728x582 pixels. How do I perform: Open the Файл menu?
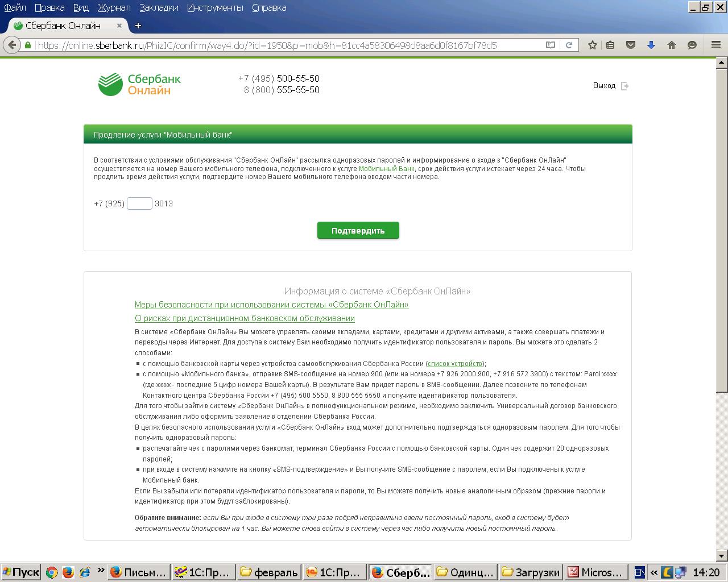[15, 7]
